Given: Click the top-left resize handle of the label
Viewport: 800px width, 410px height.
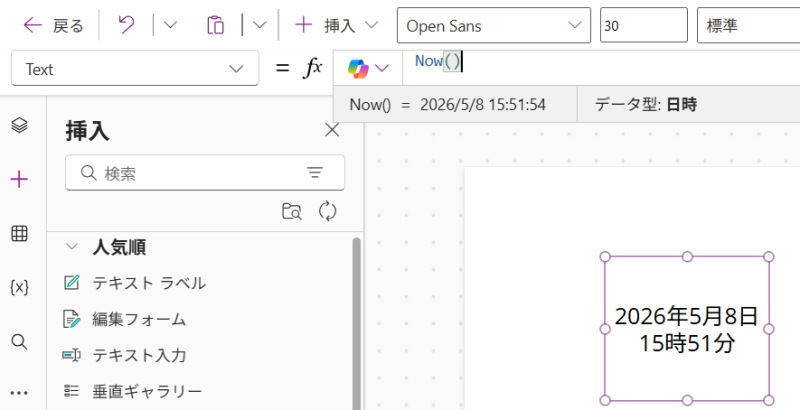Looking at the screenshot, I should [605, 257].
